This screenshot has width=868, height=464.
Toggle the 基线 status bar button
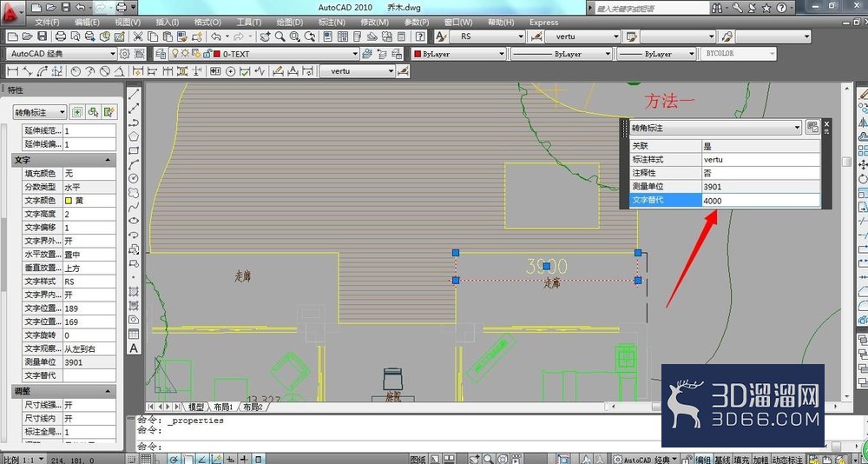[x=722, y=460]
